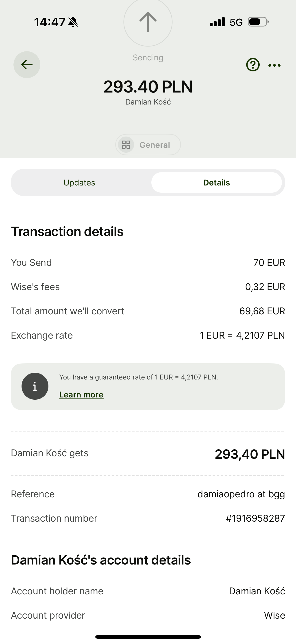Tap the back arrow button
Viewport: 296px width, 644px height.
(x=27, y=65)
